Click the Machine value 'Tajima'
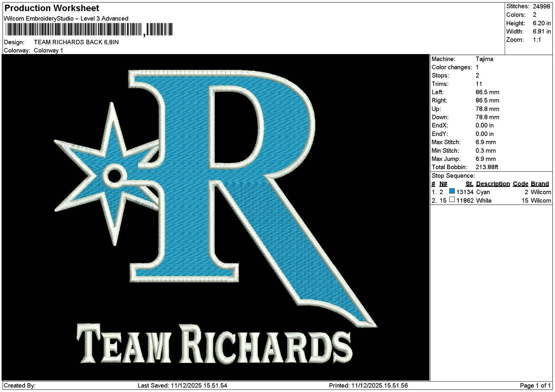The height and width of the screenshot is (392, 555). coord(484,59)
